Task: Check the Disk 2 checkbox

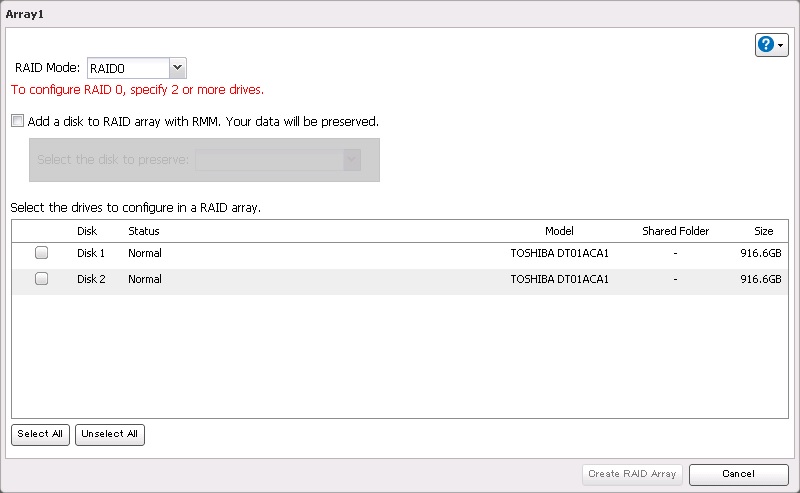Action: click(42, 280)
